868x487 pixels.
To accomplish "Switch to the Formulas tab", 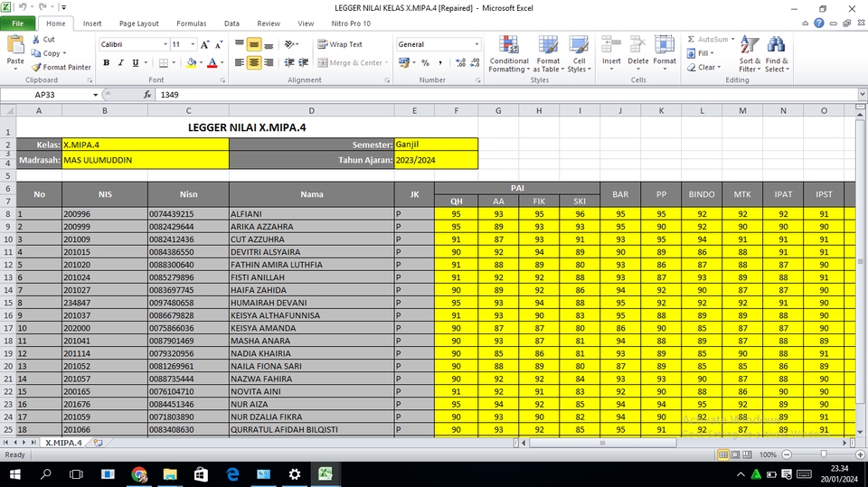I will pyautogui.click(x=192, y=23).
